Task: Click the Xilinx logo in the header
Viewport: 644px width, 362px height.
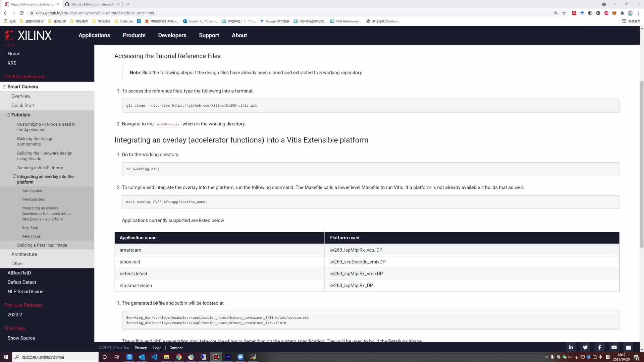Action: point(28,35)
